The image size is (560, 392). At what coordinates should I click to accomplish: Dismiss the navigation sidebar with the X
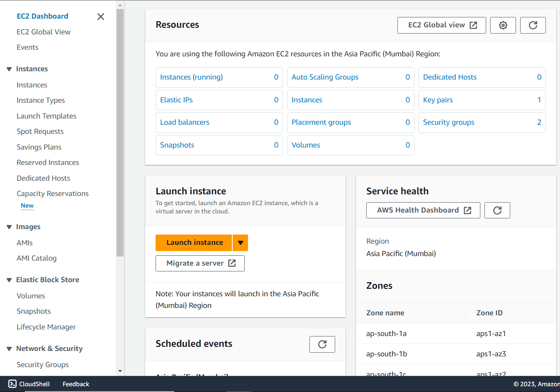pyautogui.click(x=100, y=17)
